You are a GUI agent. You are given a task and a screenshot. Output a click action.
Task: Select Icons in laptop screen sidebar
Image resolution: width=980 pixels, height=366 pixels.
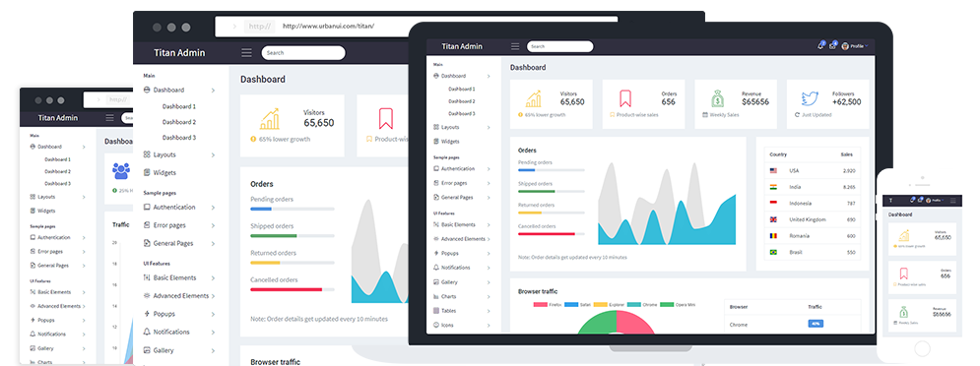click(x=447, y=325)
